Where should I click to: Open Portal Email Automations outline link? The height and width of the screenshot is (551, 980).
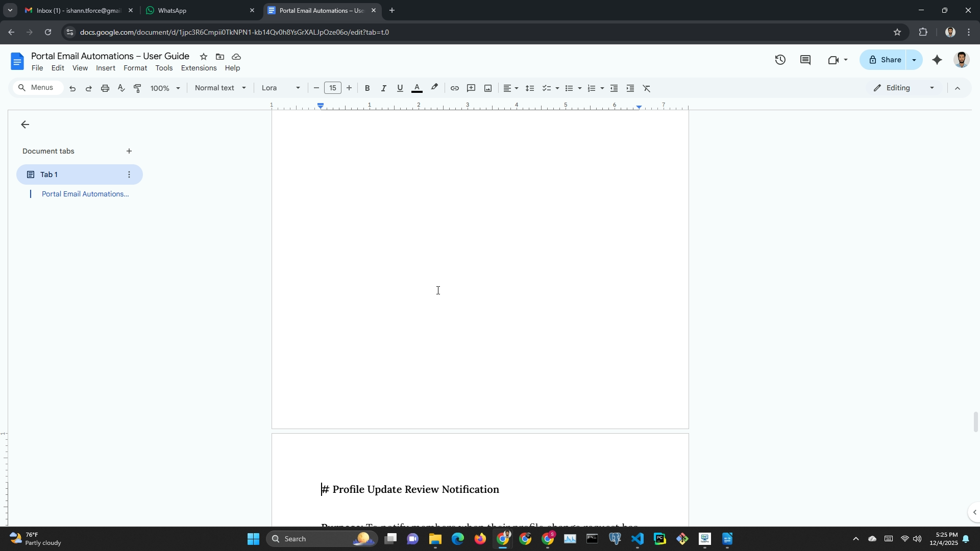[85, 194]
